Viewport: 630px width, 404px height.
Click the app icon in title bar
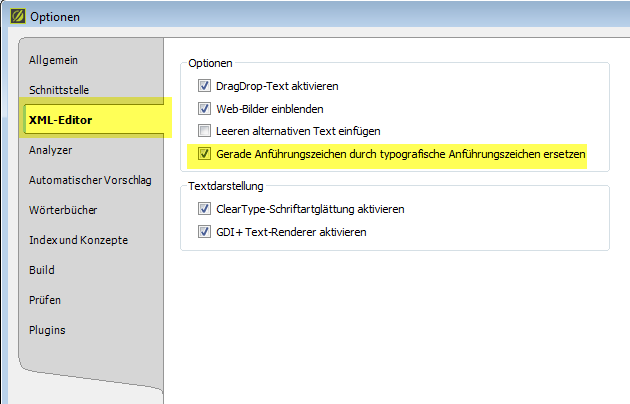15,16
